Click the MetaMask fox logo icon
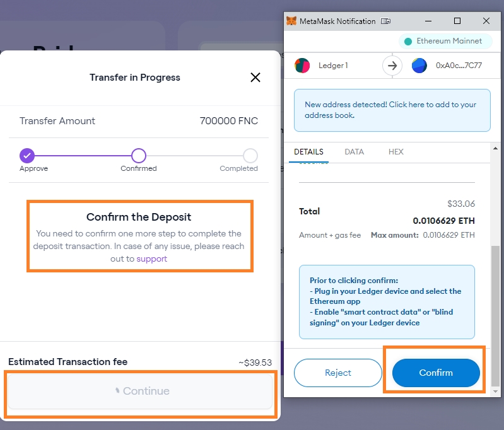The image size is (504, 430). (x=291, y=21)
